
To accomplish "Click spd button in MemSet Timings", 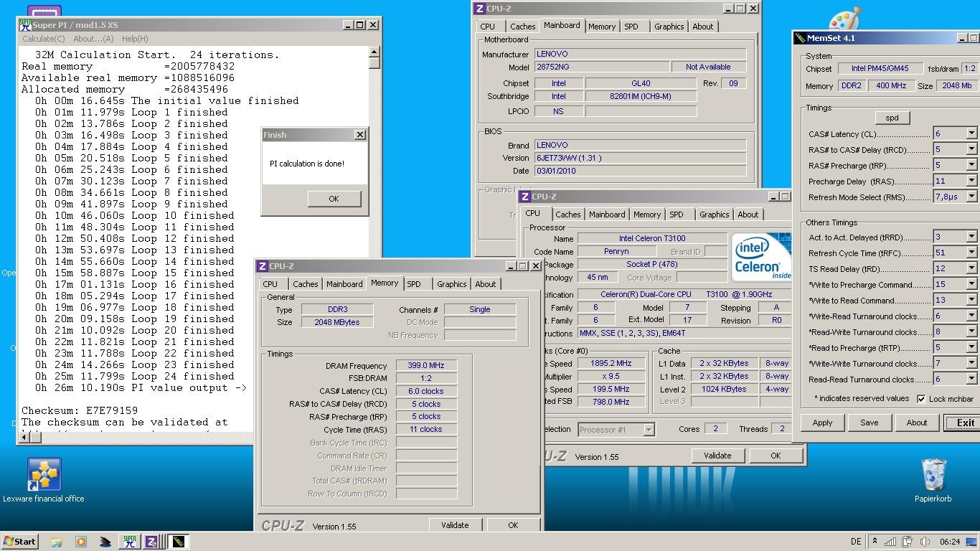I will pyautogui.click(x=892, y=118).
